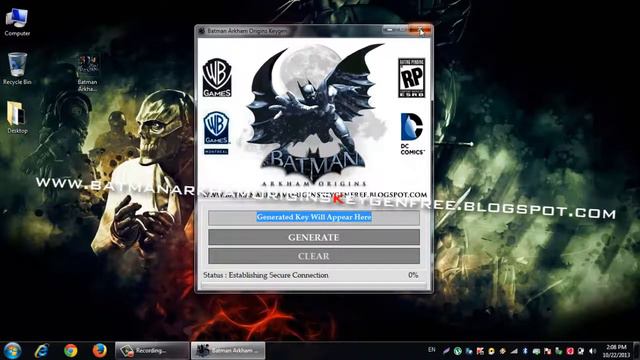Screen dimensions: 640x360
Task: Click the keygen window title bar icon
Action: (x=201, y=31)
